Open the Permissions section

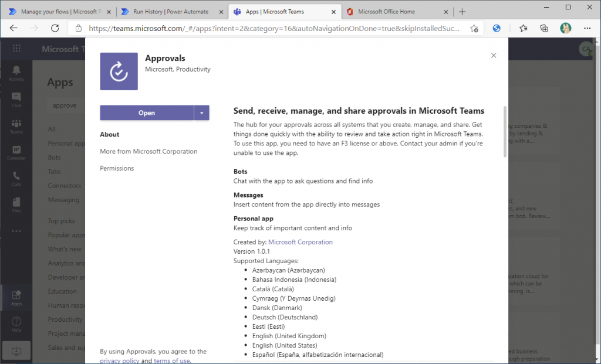tap(117, 168)
